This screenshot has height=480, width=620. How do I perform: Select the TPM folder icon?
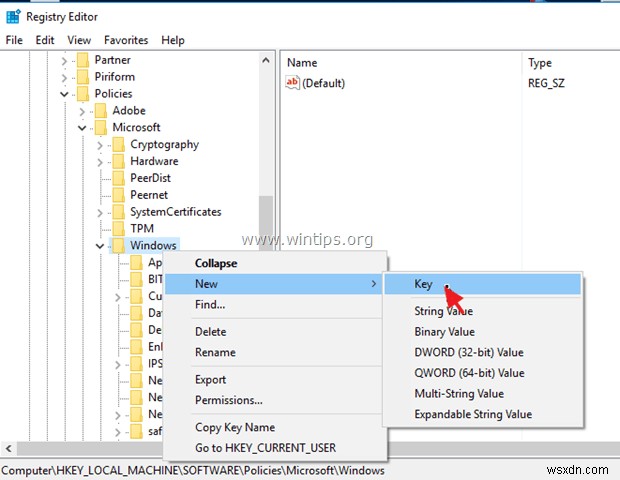(x=119, y=229)
